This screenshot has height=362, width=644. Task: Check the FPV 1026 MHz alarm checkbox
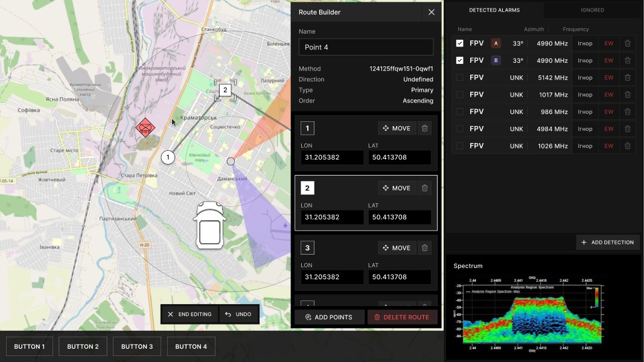click(x=459, y=145)
